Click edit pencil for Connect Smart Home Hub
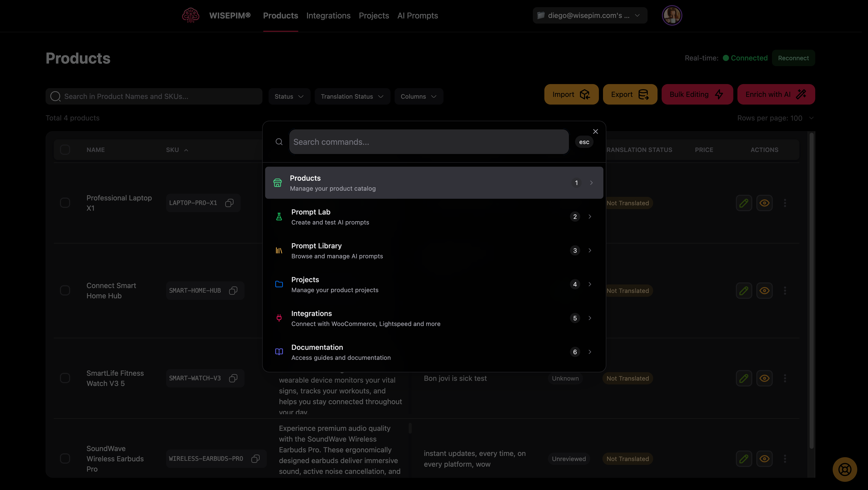868x490 pixels. click(x=744, y=291)
